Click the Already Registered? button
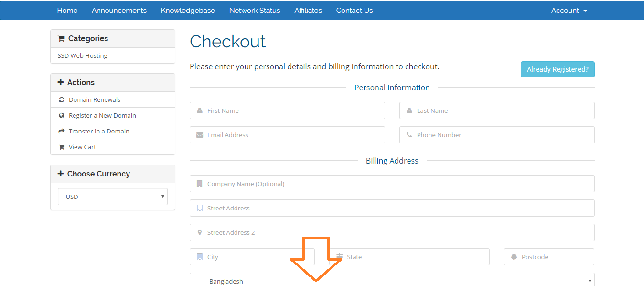The image size is (644, 286). pyautogui.click(x=558, y=69)
